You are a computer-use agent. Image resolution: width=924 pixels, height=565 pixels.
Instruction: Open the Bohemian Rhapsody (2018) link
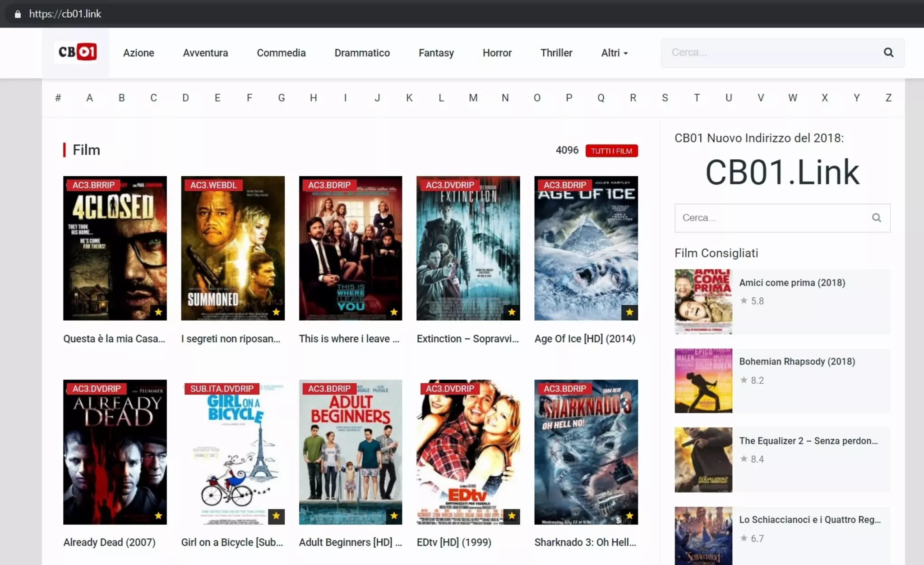[797, 362]
